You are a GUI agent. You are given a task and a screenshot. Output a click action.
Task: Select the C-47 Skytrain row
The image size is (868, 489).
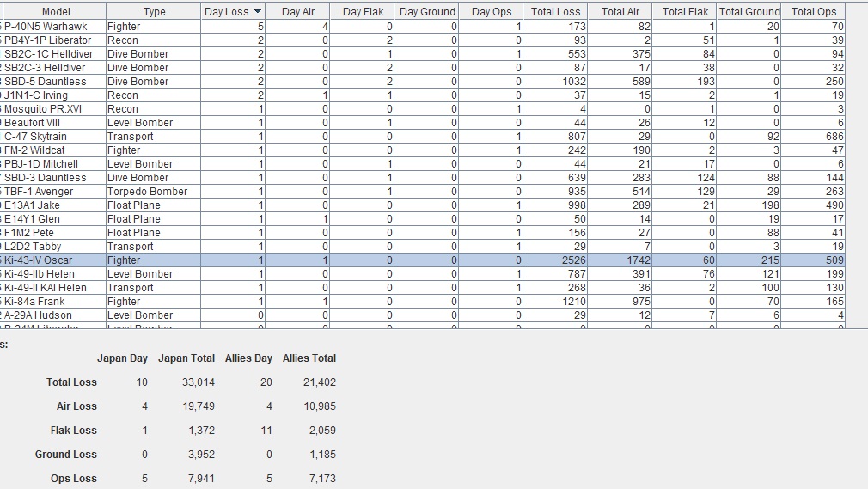424,137
